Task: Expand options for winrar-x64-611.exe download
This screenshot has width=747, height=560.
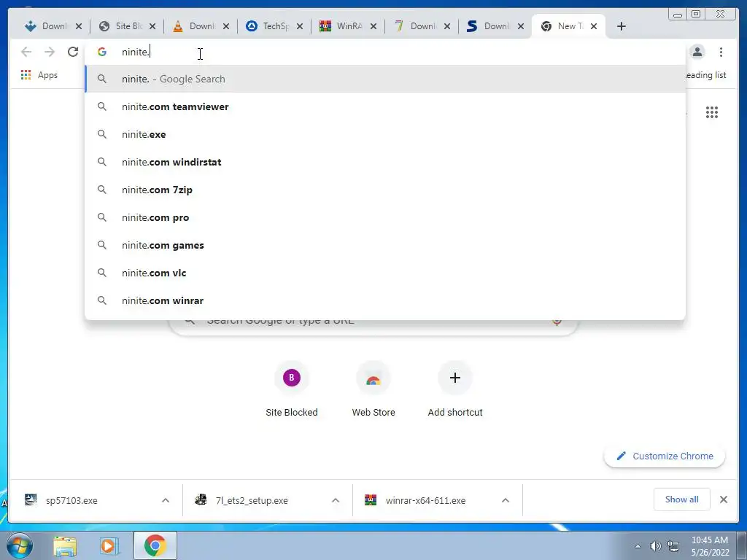Action: pyautogui.click(x=506, y=500)
